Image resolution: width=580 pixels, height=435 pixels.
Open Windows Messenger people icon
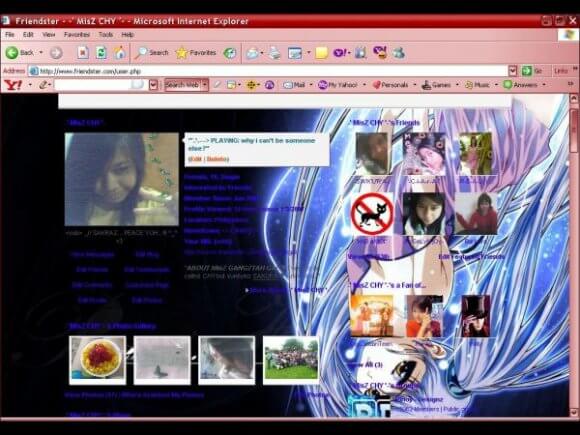click(399, 53)
